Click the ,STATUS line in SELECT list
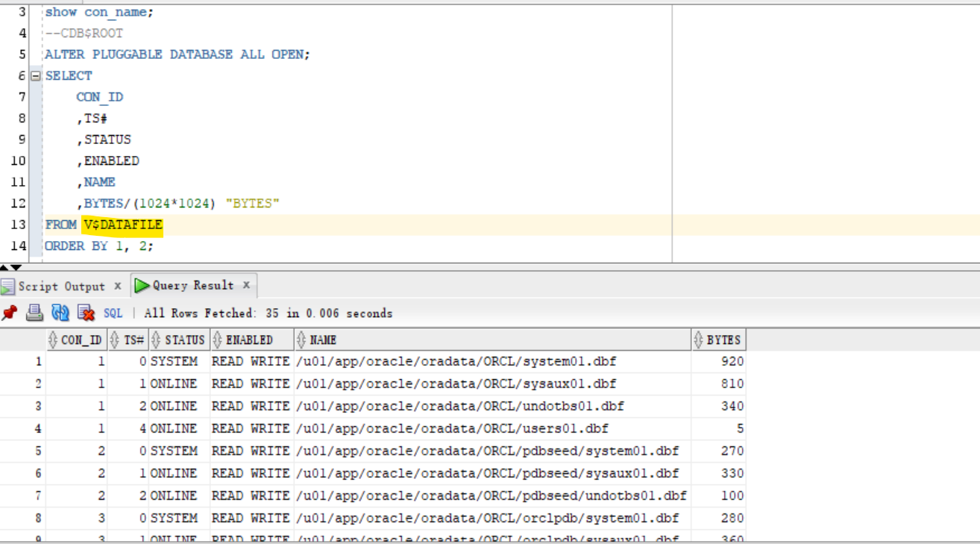This screenshot has height=544, width=980. click(104, 140)
